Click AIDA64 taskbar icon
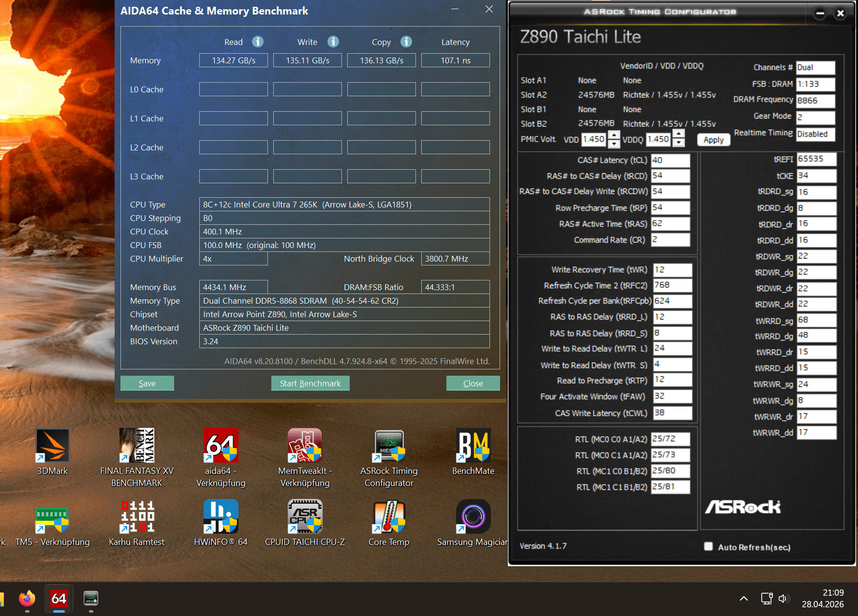Viewport: 858px width, 616px height. coord(59,599)
